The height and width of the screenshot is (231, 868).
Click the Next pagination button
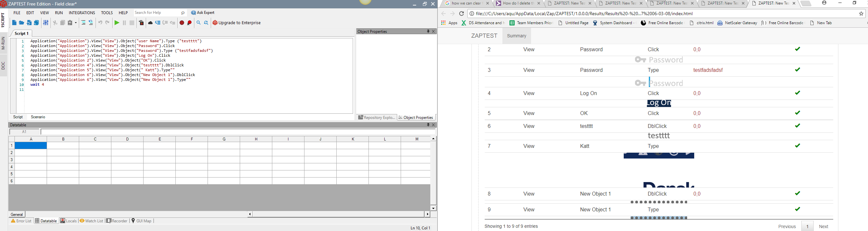pos(824,226)
